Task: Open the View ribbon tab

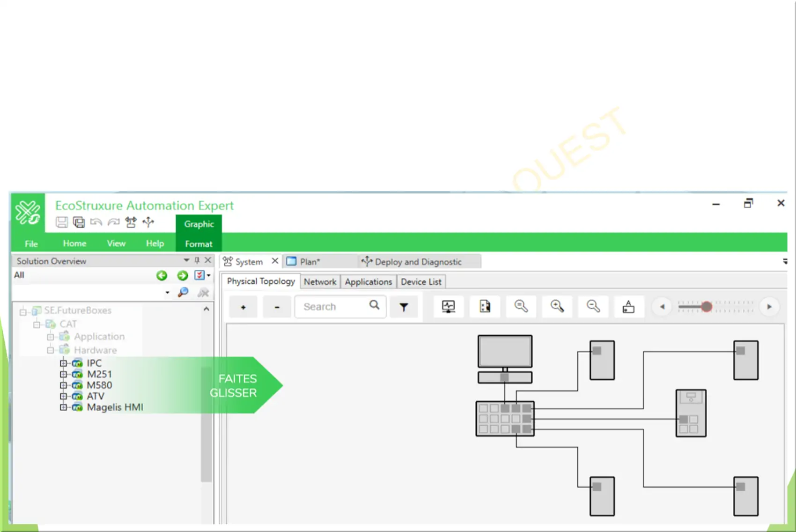Action: 116,244
